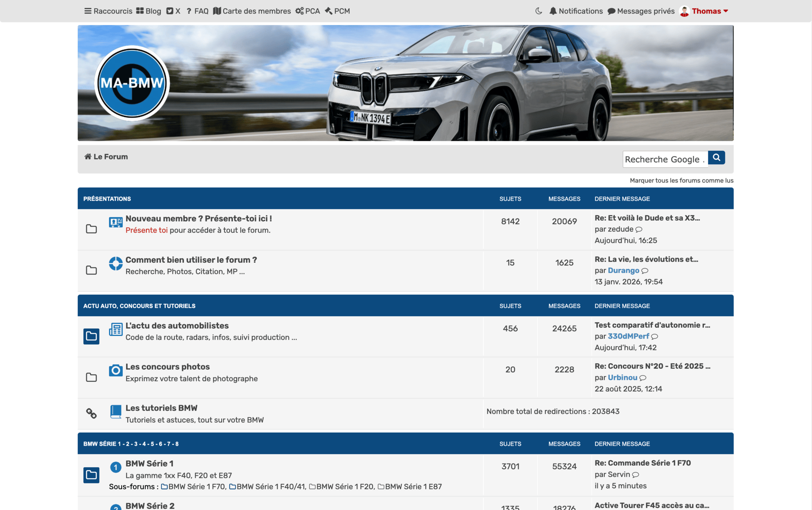Go to Le Forum home breadcrumb
This screenshot has height=510, width=812.
(x=106, y=157)
